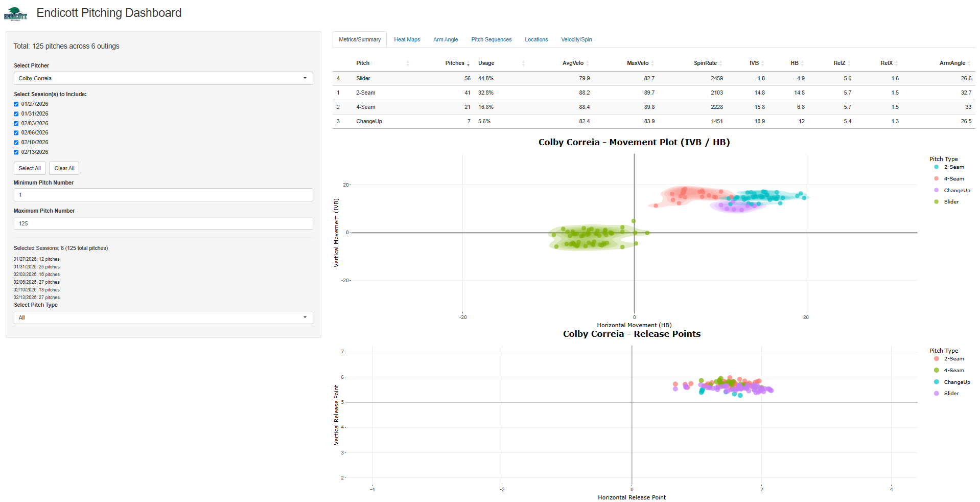Select the ChangeUp row in table
This screenshot has width=980, height=502.
coord(654,121)
